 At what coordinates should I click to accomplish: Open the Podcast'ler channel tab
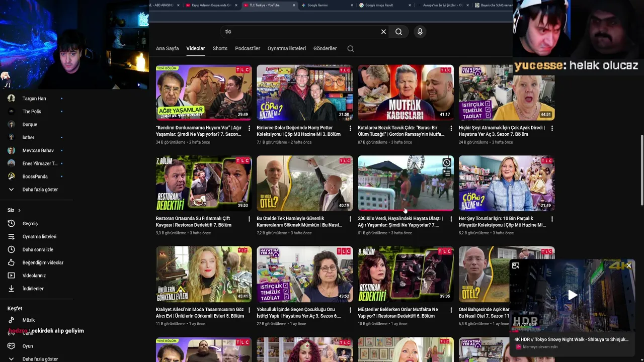point(248,49)
